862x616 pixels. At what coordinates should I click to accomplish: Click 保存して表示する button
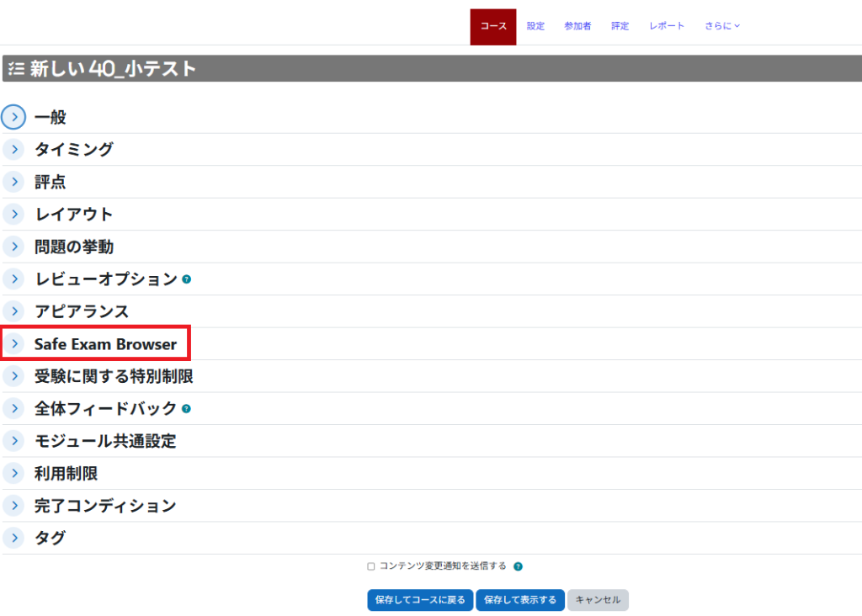pos(520,600)
